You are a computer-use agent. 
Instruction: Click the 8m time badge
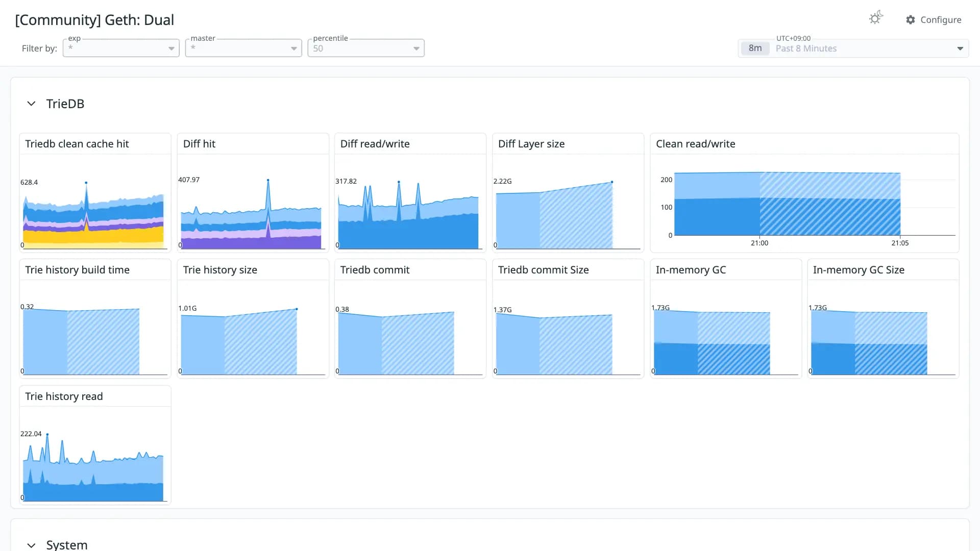(x=755, y=48)
